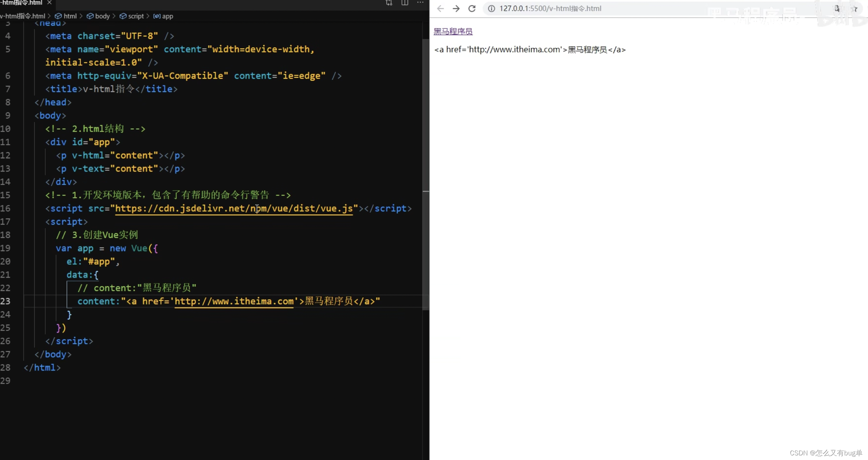Click the title tag text v-html指令
This screenshot has height=460, width=868.
click(x=109, y=89)
